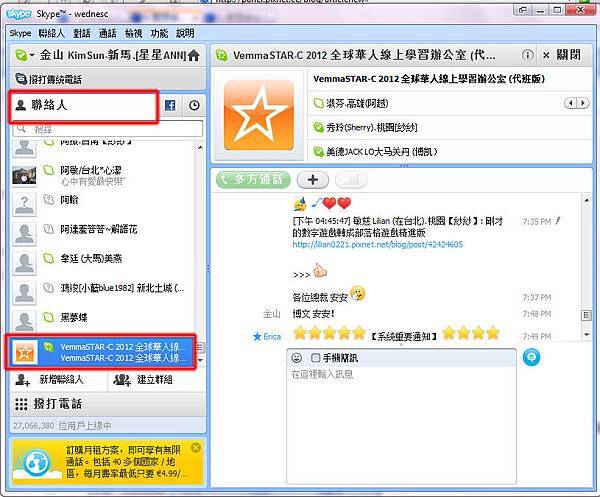This screenshot has width=600, height=497.
Task: Close the conversation with 關閉
Action: (x=562, y=55)
